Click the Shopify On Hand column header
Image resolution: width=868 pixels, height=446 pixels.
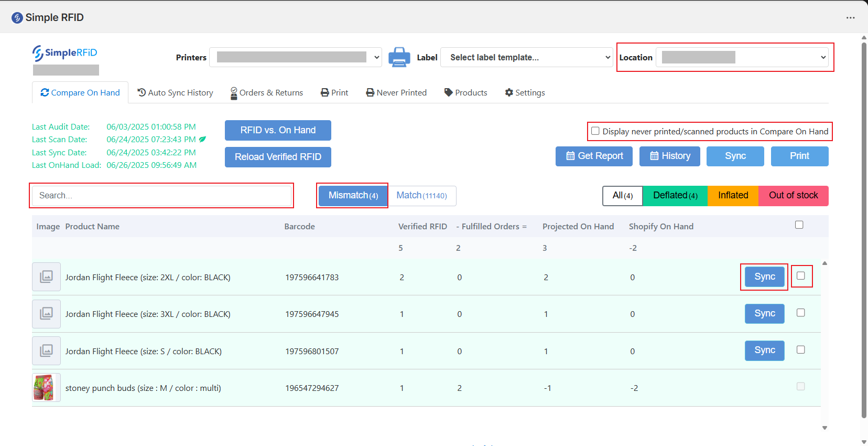661,227
